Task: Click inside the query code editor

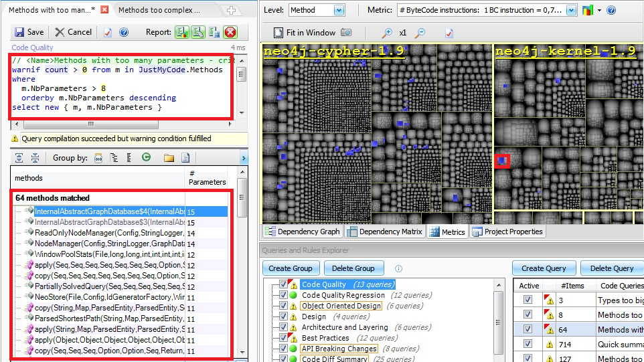Action: click(x=122, y=86)
